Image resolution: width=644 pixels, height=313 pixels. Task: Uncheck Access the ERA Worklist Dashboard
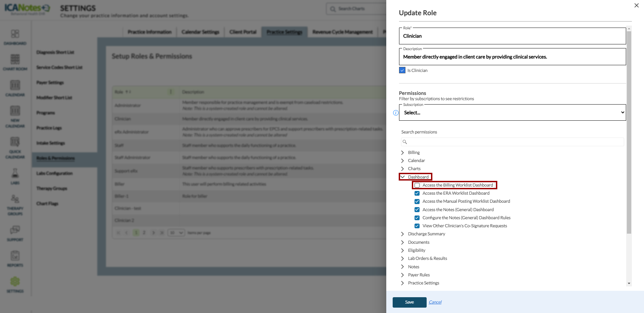click(417, 193)
